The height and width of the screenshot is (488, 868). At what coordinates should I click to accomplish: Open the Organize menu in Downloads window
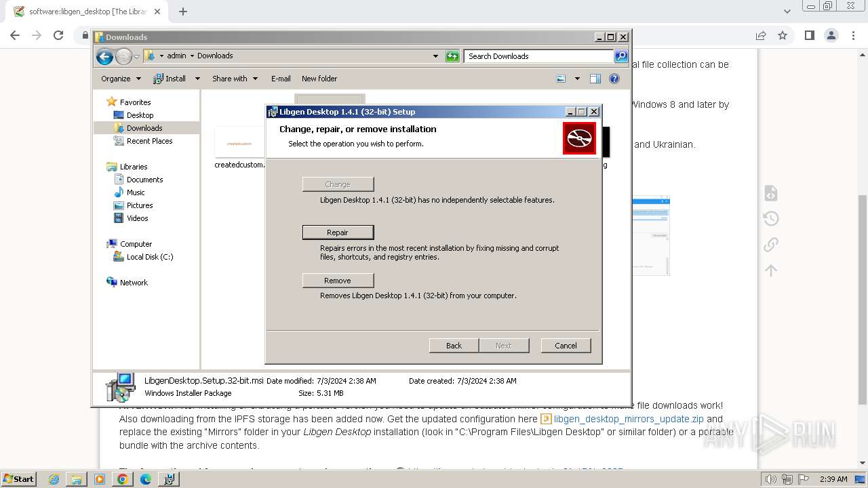coord(121,79)
